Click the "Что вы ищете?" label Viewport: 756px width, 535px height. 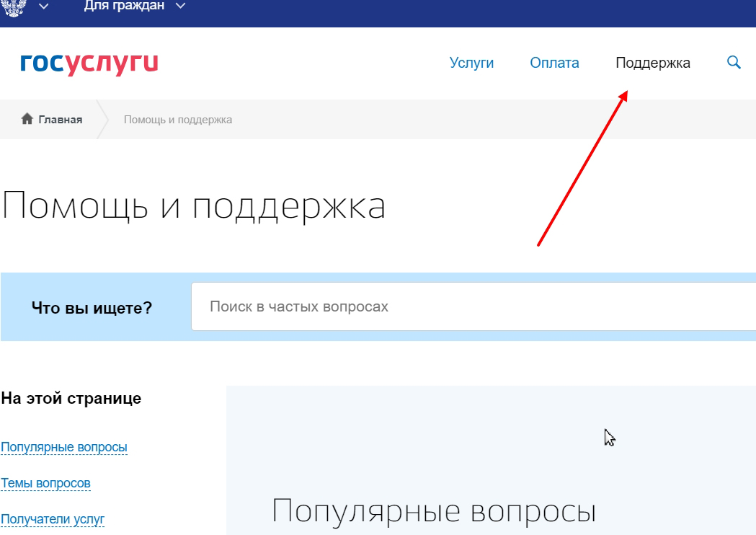coord(92,308)
